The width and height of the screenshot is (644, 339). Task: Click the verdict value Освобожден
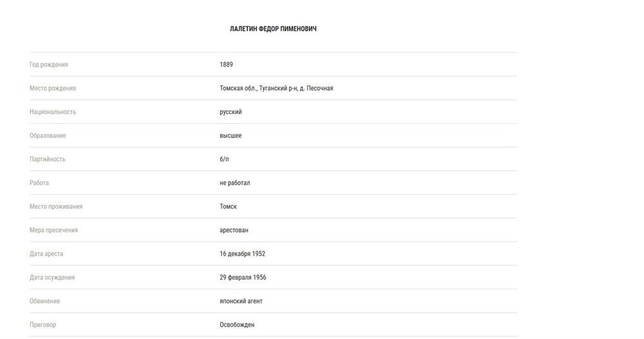[x=237, y=325]
